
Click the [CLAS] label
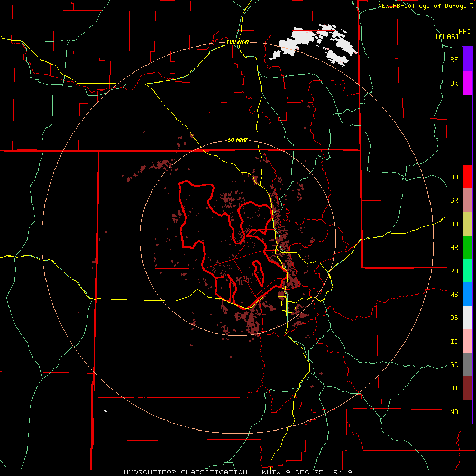coord(447,36)
